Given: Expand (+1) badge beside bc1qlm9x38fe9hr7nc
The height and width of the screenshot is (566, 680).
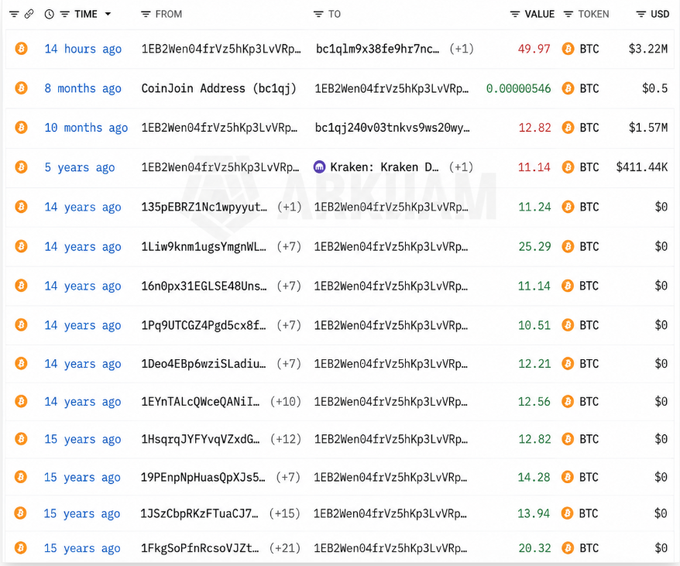Looking at the screenshot, I should coord(461,49).
